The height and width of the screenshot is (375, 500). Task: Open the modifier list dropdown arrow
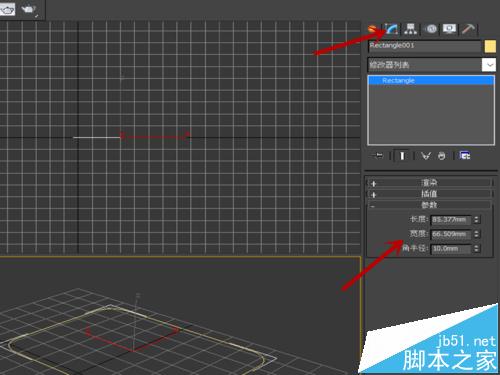point(489,65)
